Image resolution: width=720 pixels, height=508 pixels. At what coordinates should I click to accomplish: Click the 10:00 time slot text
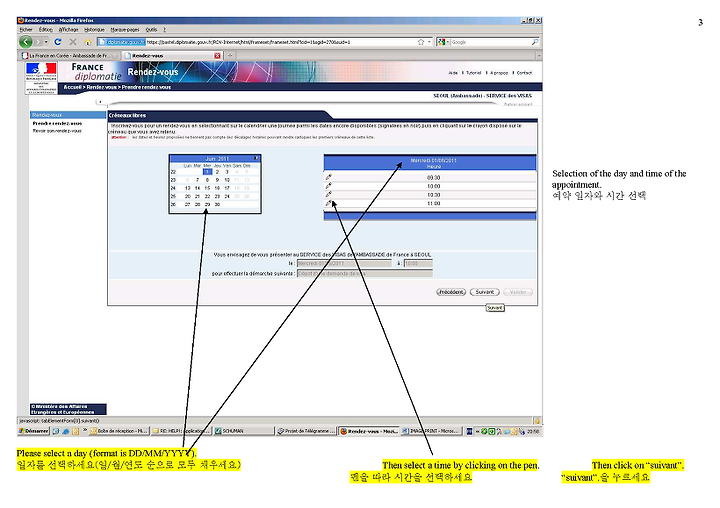[x=433, y=186]
